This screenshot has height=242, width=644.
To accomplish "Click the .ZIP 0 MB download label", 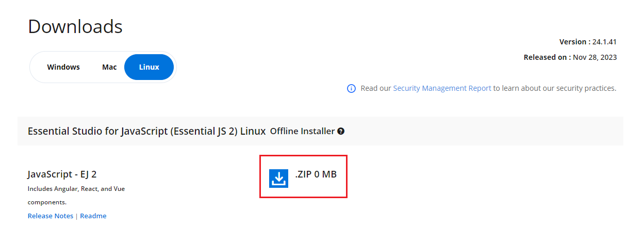I will click(x=316, y=174).
